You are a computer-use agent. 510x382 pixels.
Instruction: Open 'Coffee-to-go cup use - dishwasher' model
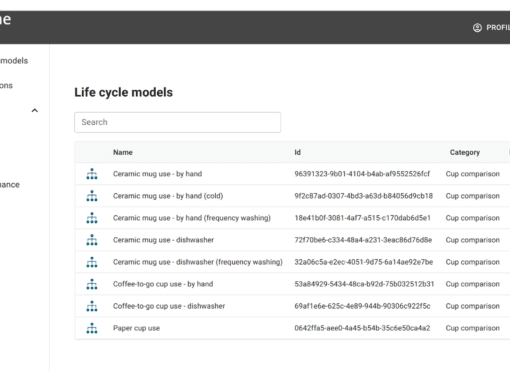tap(169, 306)
